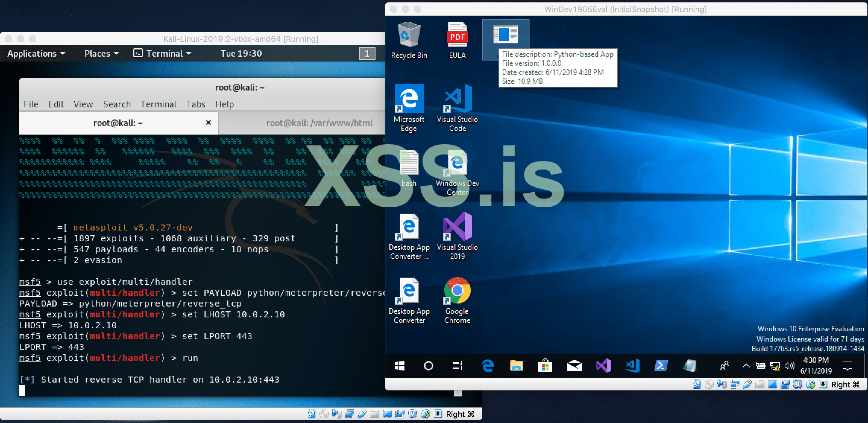Screen dimensions: 868x423
Task: Click the Kali workspace 1 indicator
Action: click(x=367, y=53)
